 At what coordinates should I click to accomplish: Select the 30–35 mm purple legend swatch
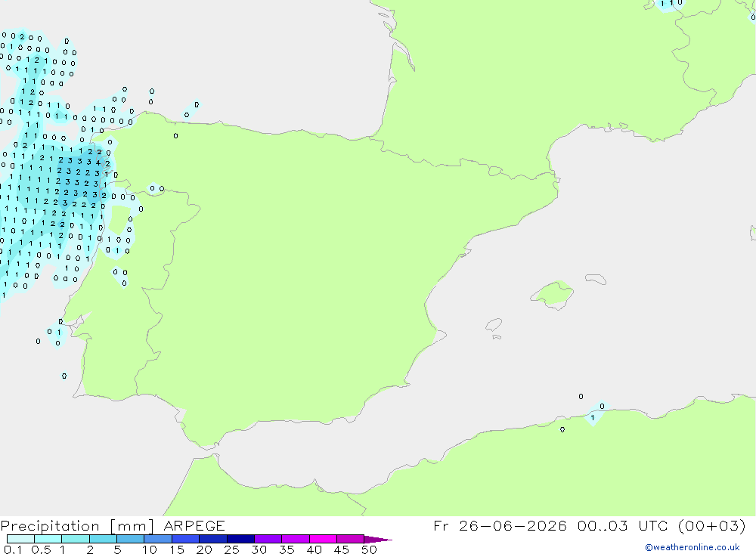click(268, 539)
